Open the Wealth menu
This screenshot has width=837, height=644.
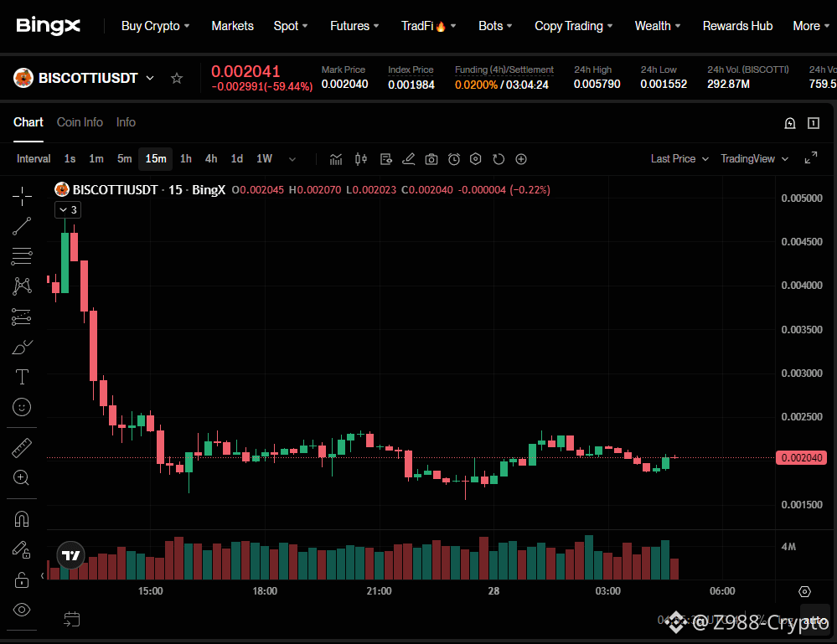tap(657, 26)
